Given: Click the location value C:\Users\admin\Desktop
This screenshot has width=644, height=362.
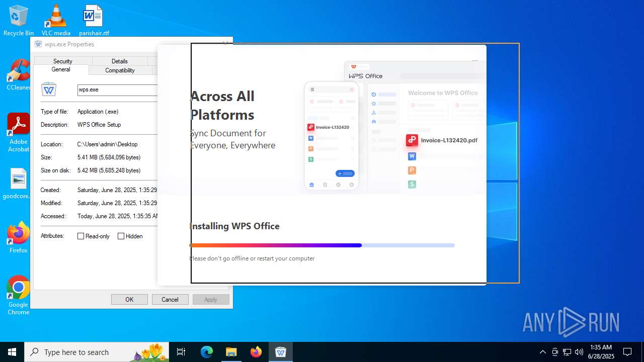Looking at the screenshot, I should click(x=107, y=144).
